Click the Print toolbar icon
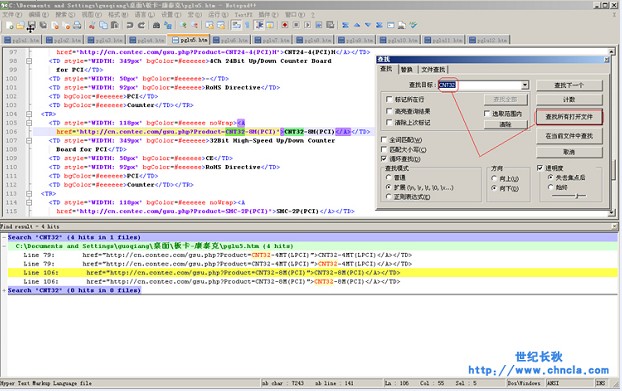Screen dimensions: 622x391 click(77, 25)
